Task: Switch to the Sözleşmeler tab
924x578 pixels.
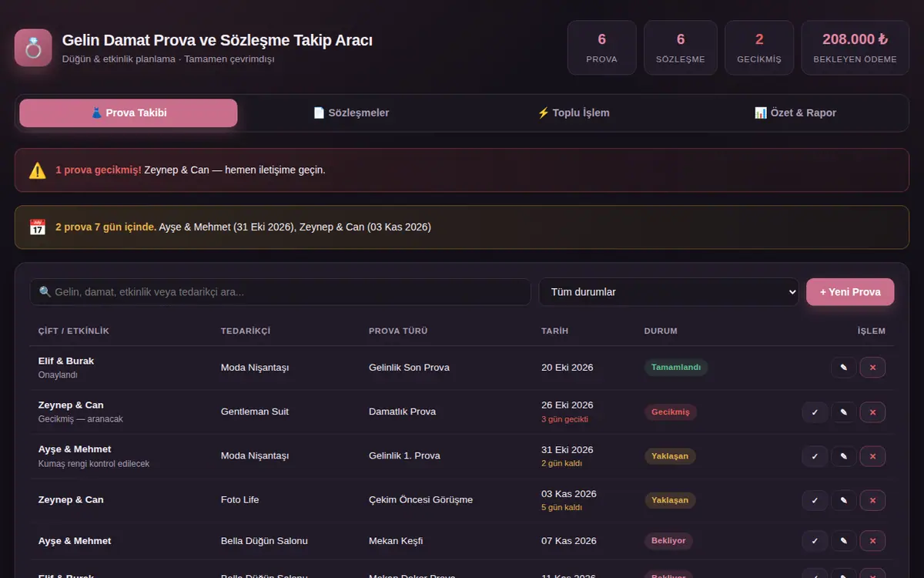Action: pyautogui.click(x=351, y=113)
